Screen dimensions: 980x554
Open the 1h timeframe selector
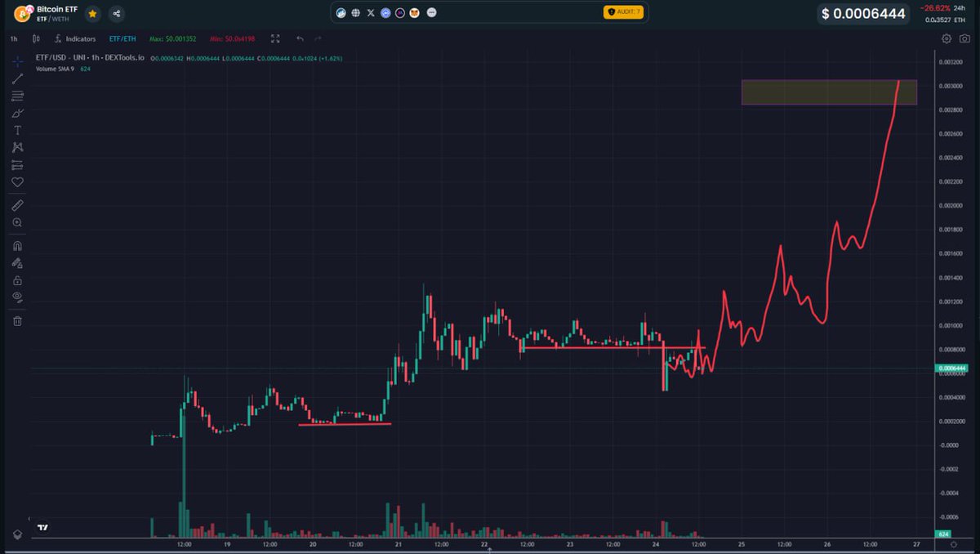[13, 38]
